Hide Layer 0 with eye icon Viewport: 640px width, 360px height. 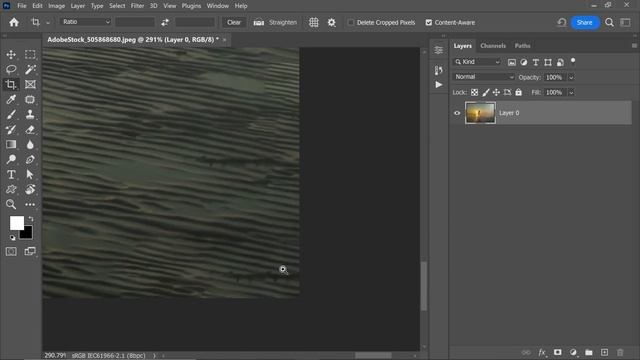[x=457, y=113]
